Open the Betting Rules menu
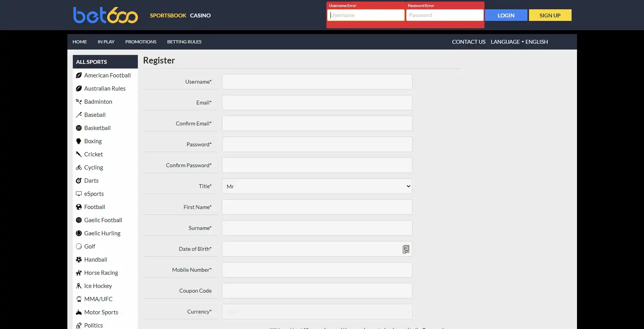The height and width of the screenshot is (329, 644). [184, 42]
